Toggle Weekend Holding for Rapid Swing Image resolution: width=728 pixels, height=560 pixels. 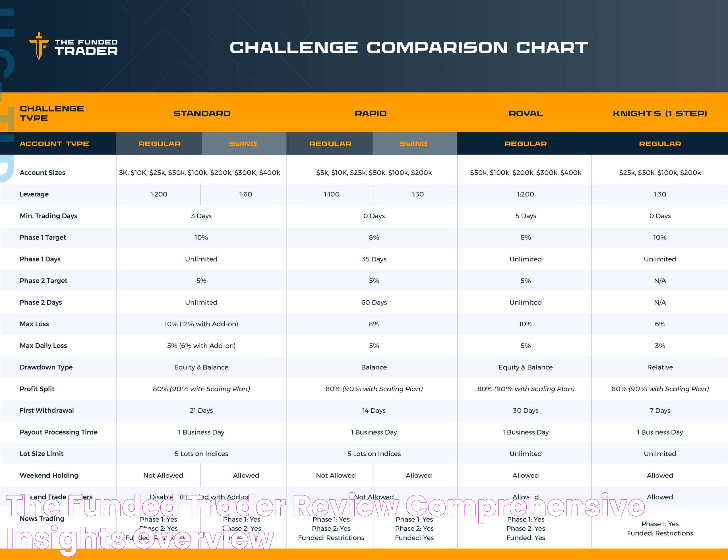(411, 475)
